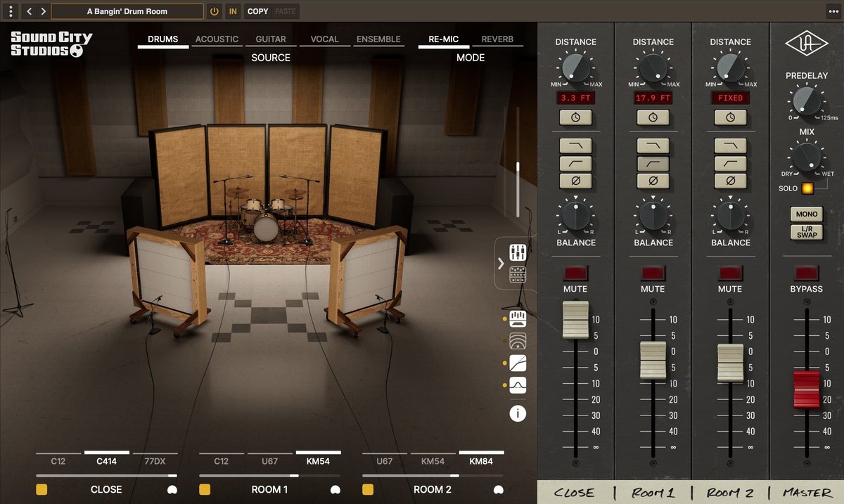Click the Room 1 Distance knob

(653, 68)
